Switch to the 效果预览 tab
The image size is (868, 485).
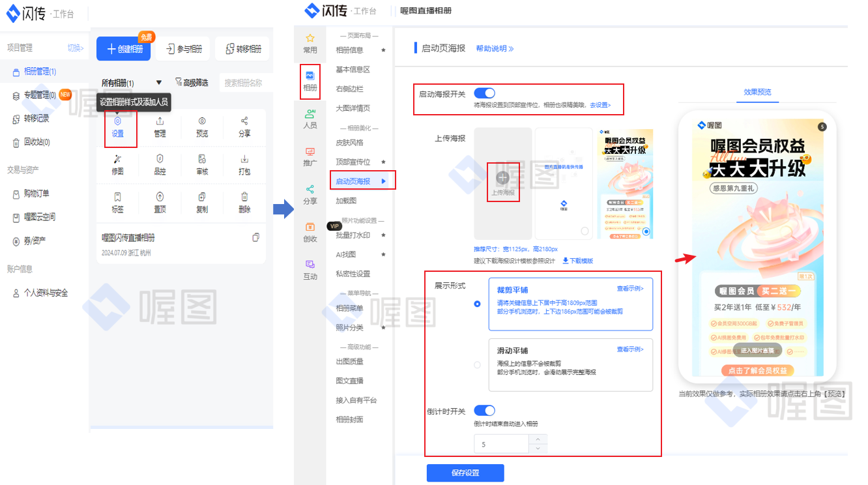757,92
